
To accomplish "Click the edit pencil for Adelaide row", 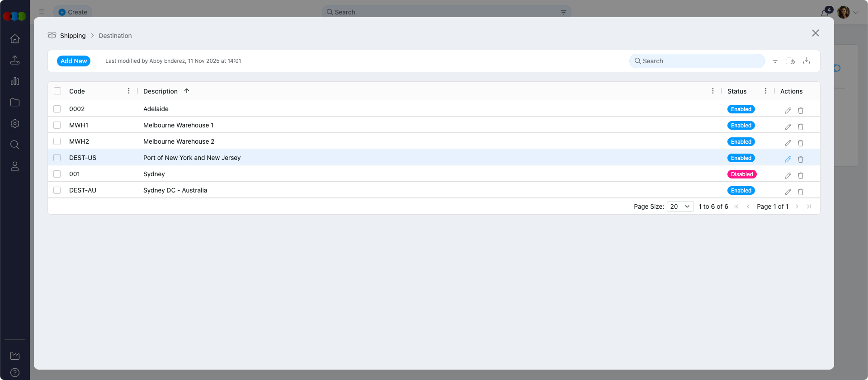I will (x=788, y=110).
